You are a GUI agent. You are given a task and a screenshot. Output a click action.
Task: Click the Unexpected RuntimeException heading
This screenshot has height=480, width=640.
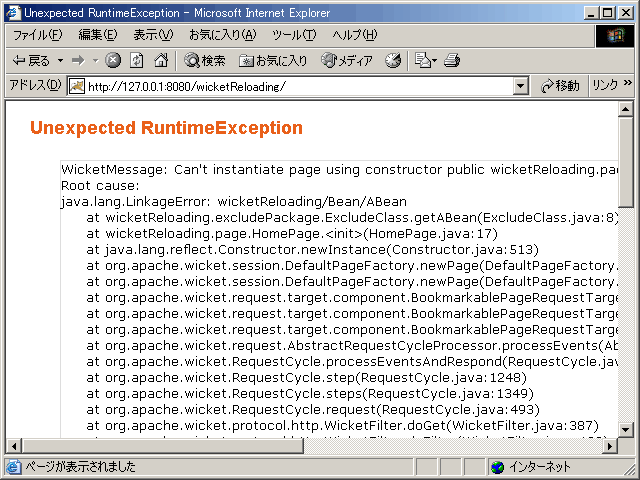tap(167, 128)
